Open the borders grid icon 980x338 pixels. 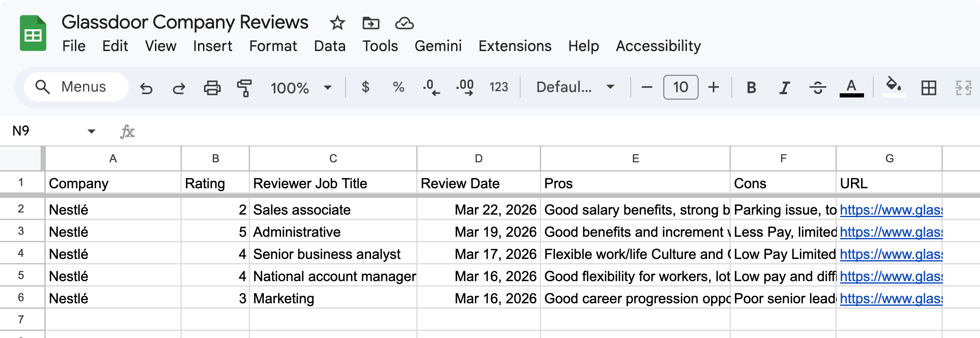pos(928,88)
